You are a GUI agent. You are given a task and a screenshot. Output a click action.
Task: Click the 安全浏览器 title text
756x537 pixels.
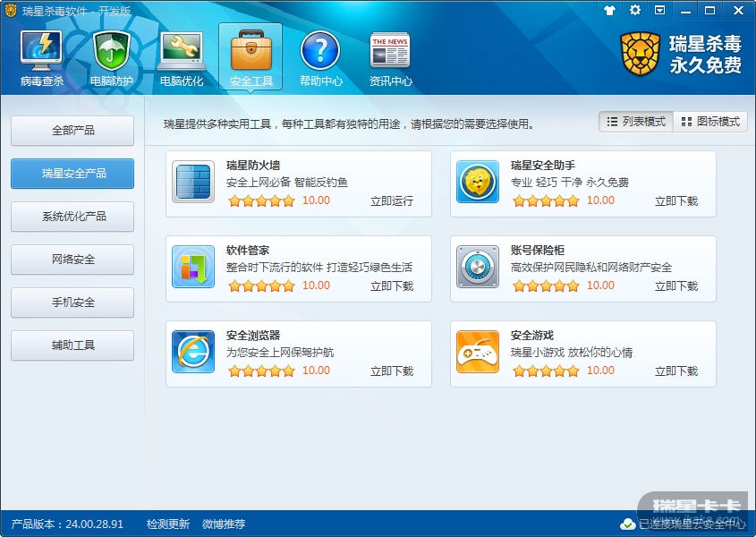pyautogui.click(x=253, y=336)
